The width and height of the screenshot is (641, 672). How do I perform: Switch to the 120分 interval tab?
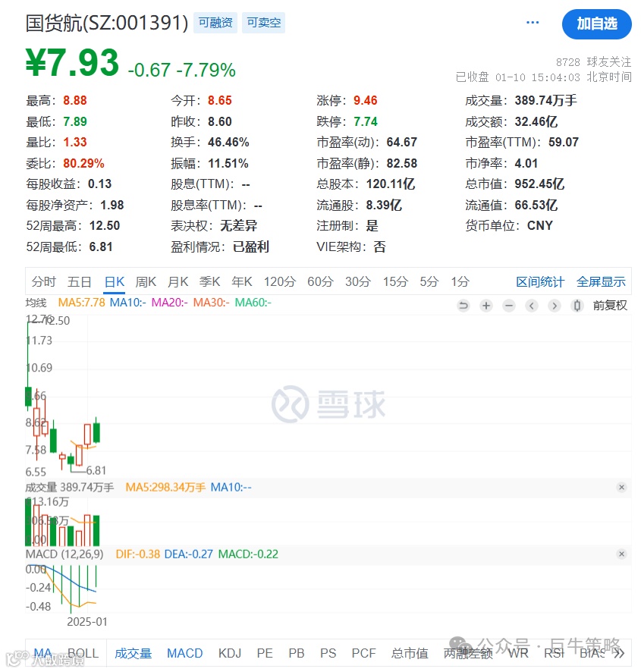point(280,281)
